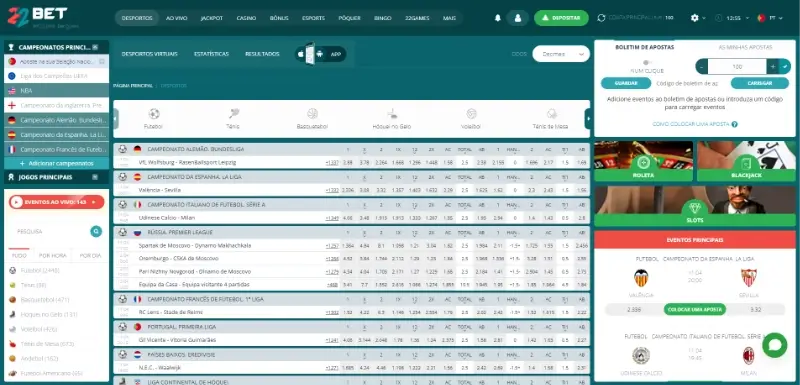
Task: Open Desportos Virtuais link
Action: pyautogui.click(x=149, y=54)
